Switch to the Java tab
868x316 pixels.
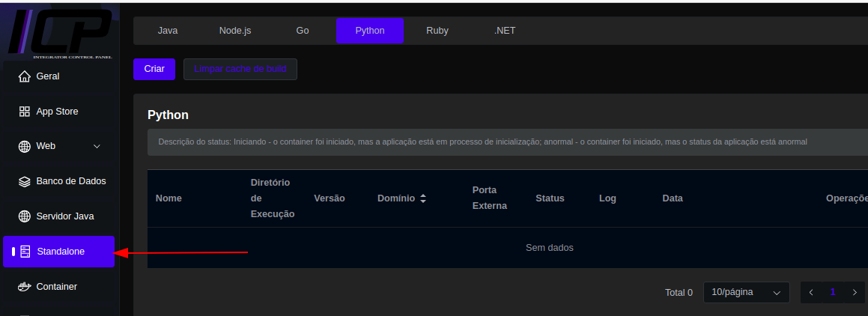pos(168,31)
